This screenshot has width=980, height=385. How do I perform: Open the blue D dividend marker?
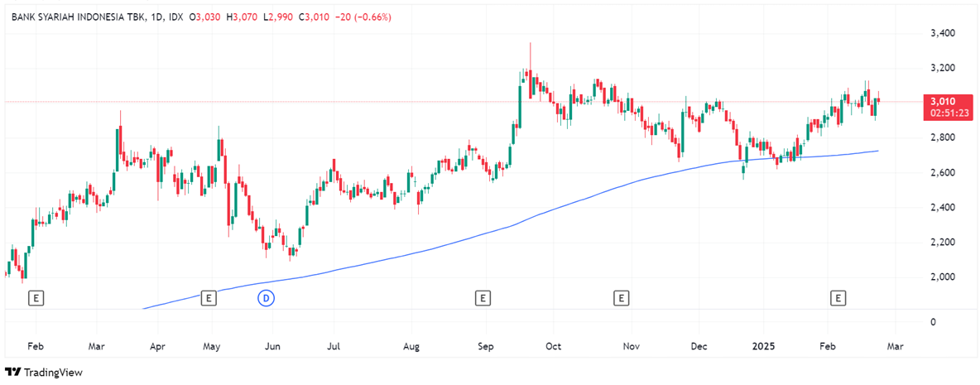(267, 298)
